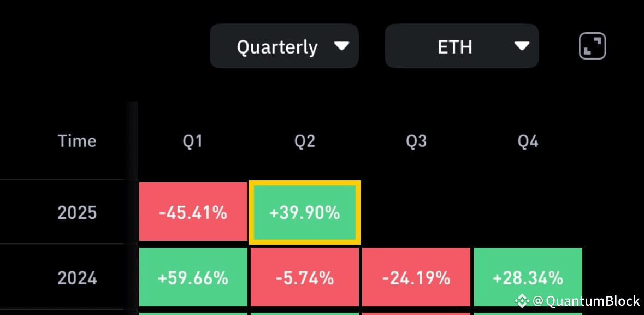
Task: Open the Quarterly period dropdown
Action: (284, 46)
